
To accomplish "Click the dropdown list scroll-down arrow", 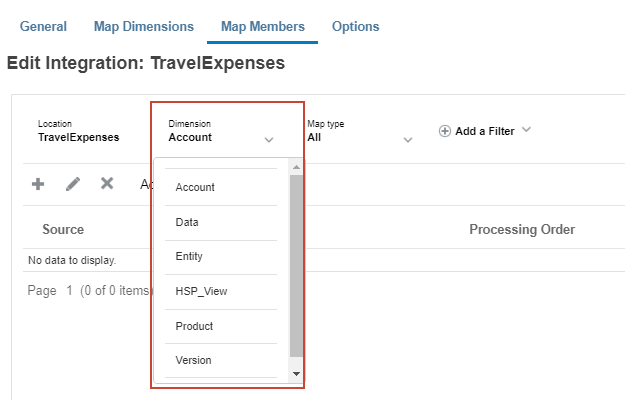I will pos(295,373).
